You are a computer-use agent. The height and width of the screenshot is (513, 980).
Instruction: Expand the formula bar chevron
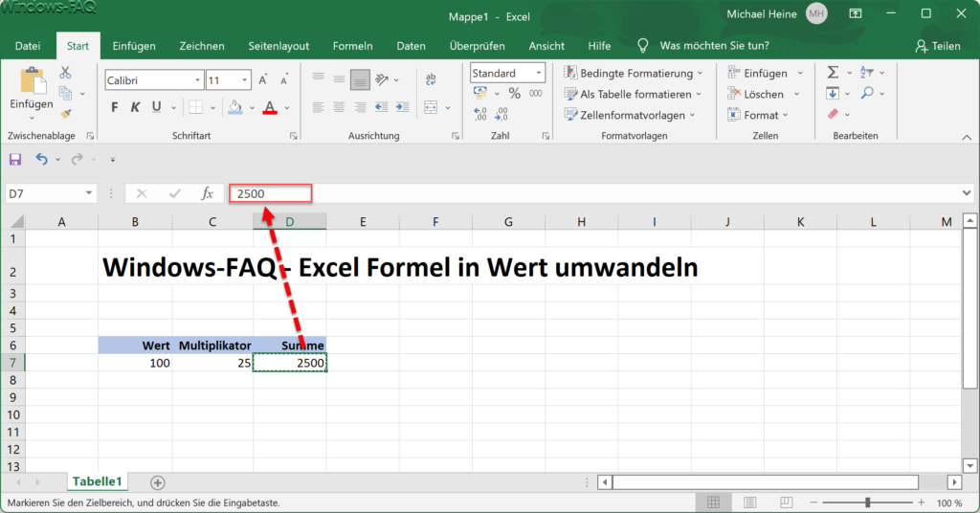(x=967, y=193)
